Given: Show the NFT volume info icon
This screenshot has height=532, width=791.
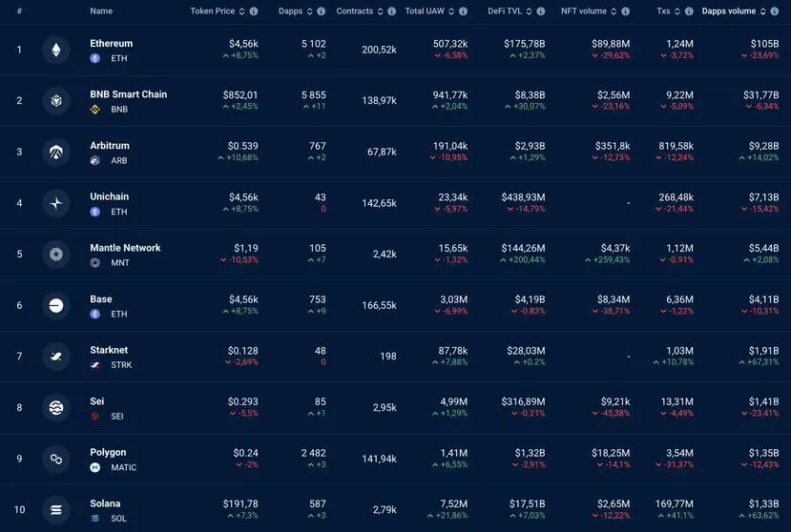Looking at the screenshot, I should tap(625, 11).
